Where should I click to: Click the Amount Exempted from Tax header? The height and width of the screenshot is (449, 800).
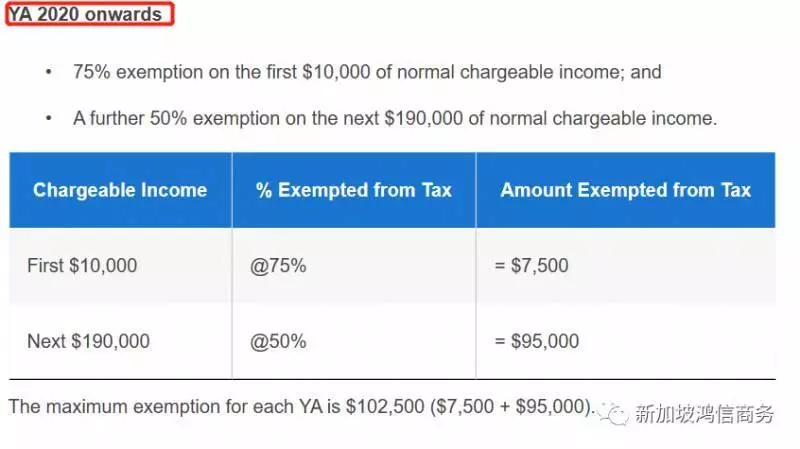point(626,190)
